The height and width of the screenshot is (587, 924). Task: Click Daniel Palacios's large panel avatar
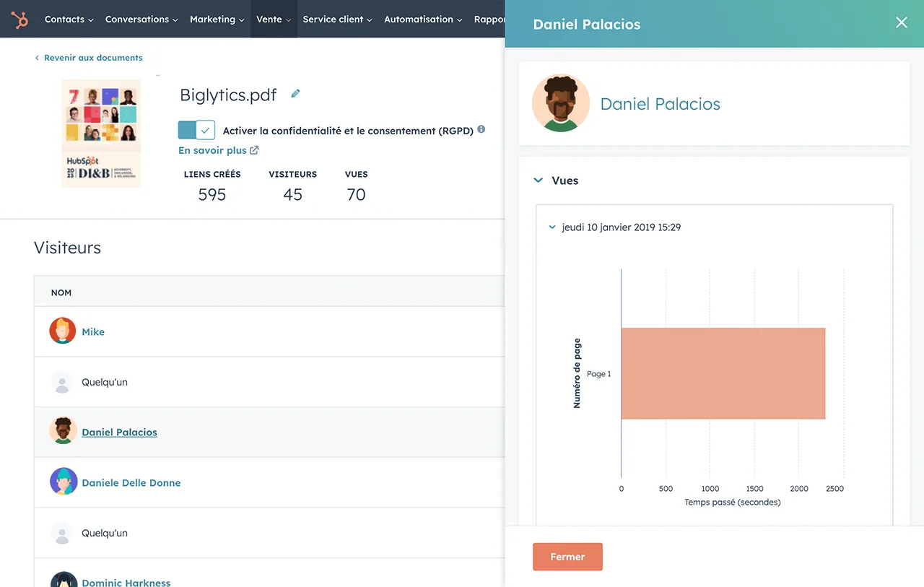click(561, 103)
